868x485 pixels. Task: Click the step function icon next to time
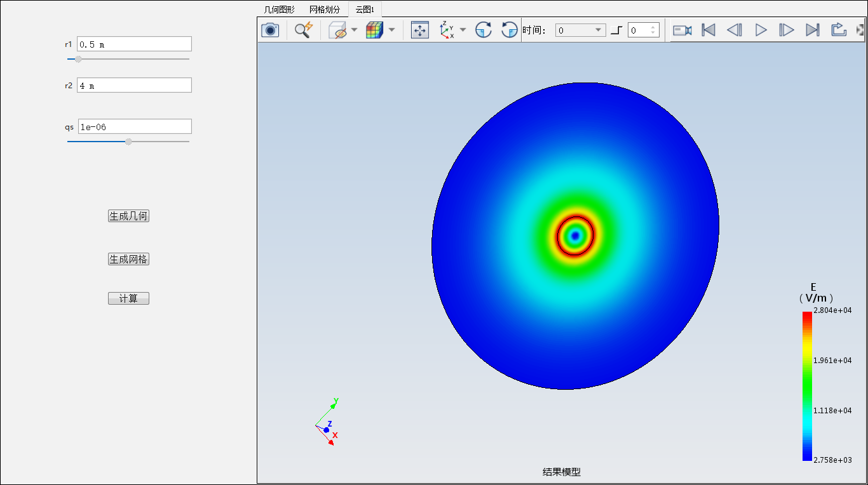tap(616, 30)
